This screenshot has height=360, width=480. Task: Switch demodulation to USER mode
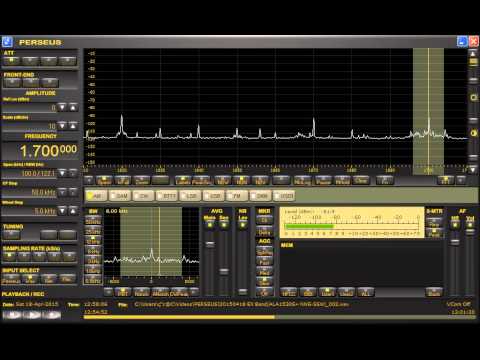[284, 196]
